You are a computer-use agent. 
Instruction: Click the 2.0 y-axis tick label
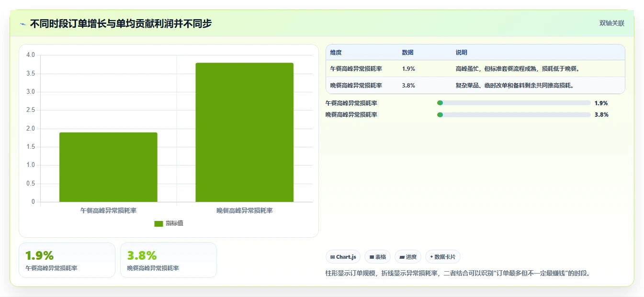coord(31,128)
